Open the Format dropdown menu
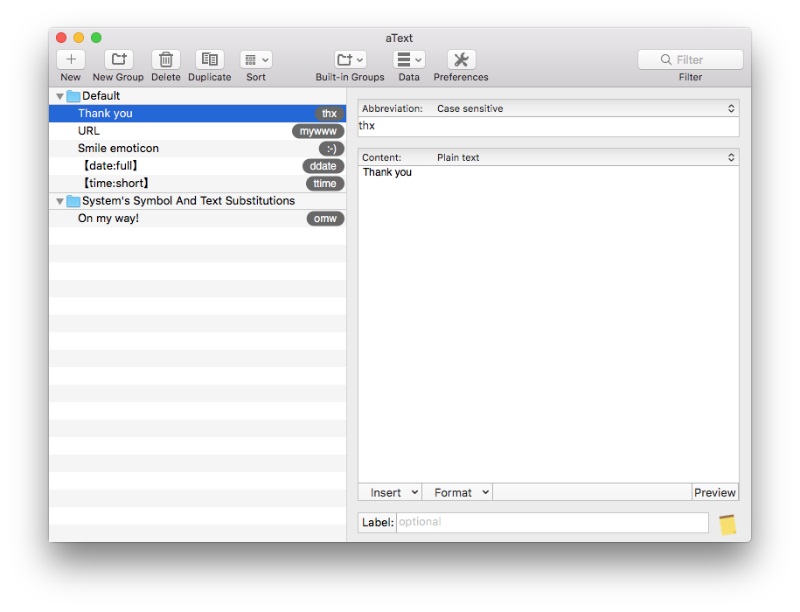Screen dimensions: 800x612 [457, 492]
